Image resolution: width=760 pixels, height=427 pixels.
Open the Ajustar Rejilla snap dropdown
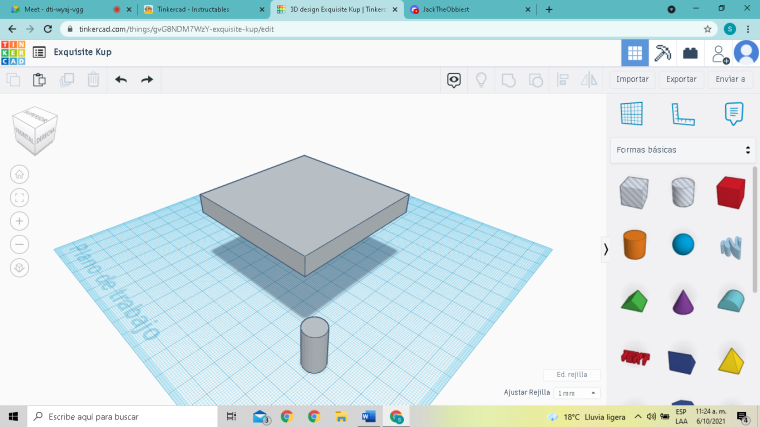tap(578, 393)
